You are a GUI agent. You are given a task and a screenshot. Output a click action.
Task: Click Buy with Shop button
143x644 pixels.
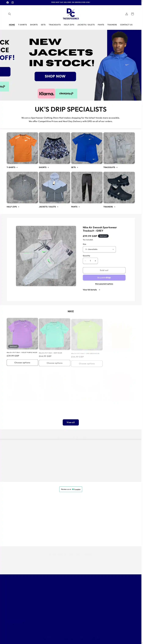(x=104, y=278)
